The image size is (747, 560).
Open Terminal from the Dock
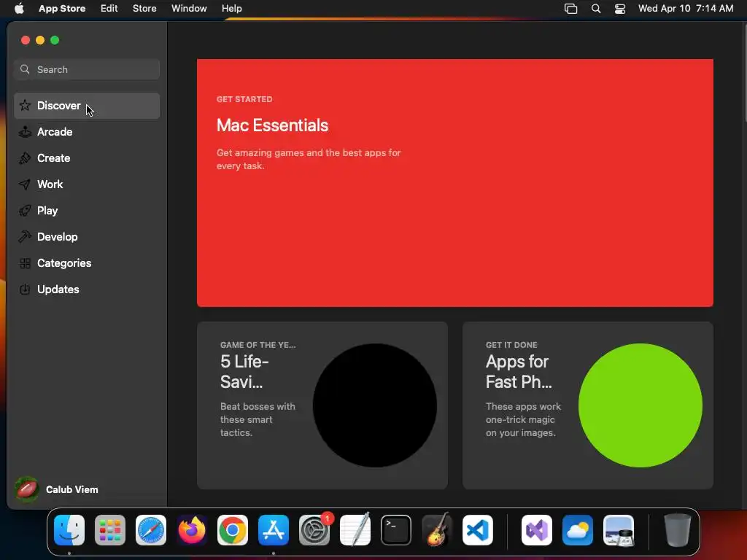click(x=396, y=530)
